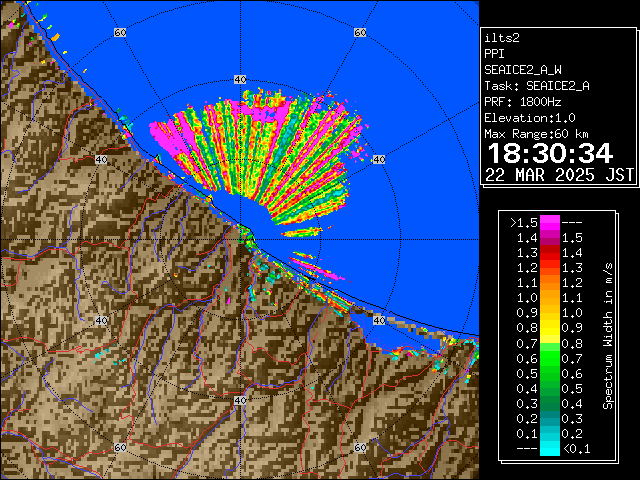Select the "Max Range:60 km" line
This screenshot has width=640, height=480.
point(536,134)
